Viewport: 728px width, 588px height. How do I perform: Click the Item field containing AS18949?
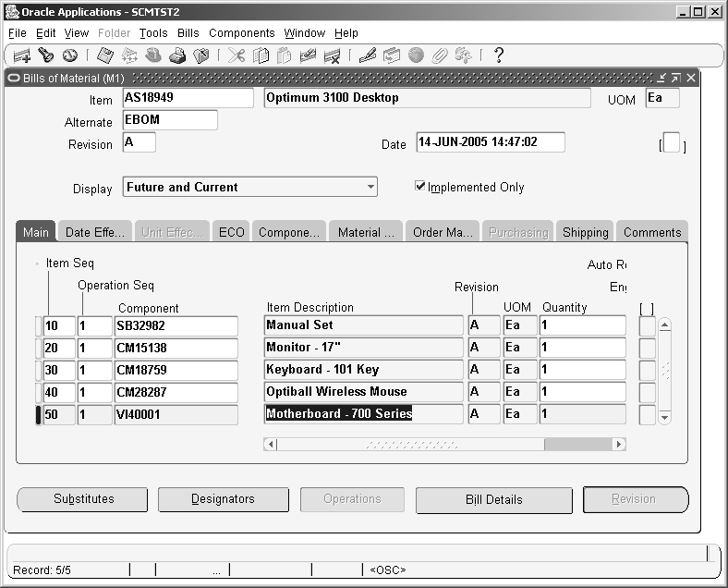tap(188, 98)
